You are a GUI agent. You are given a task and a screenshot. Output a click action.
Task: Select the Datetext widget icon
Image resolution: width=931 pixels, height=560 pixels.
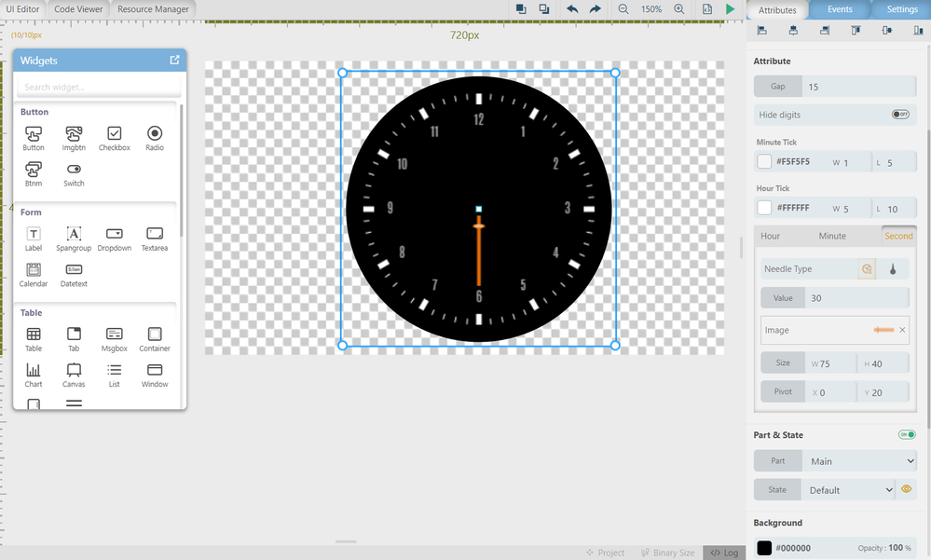[74, 269]
